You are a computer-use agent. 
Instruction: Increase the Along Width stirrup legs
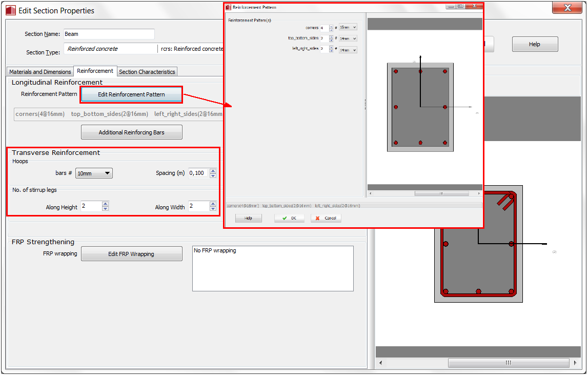(x=213, y=204)
